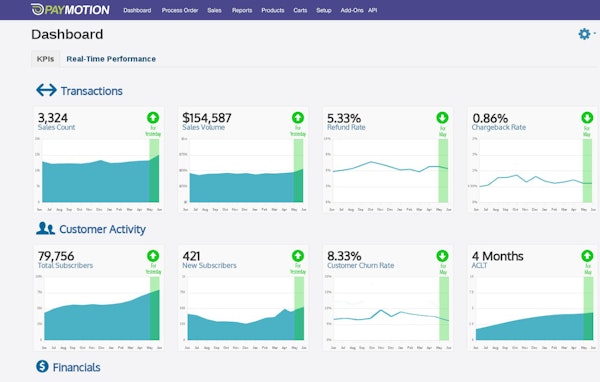Open the Products menu
600x382 pixels.
(272, 10)
